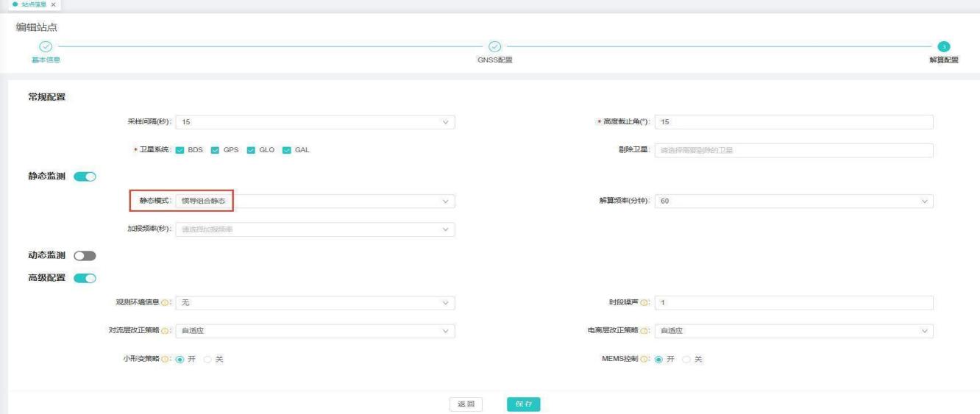Click the help icon next to 时段噪声

pos(644,302)
